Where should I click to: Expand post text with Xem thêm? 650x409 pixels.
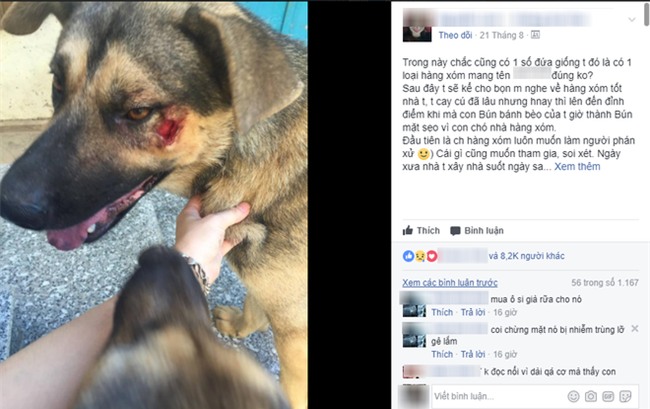coord(577,167)
